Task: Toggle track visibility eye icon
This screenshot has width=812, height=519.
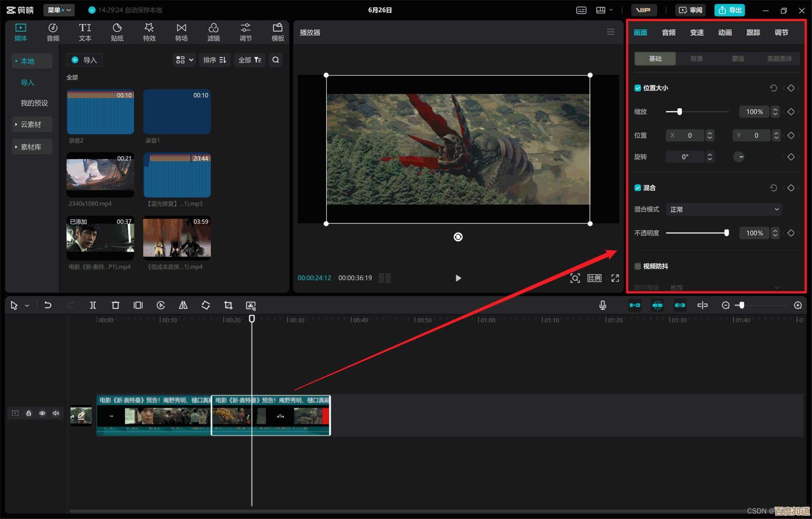Action: 42,413
